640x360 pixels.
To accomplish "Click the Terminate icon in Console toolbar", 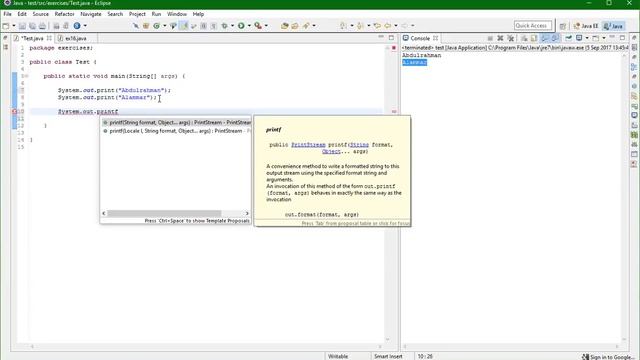I will pyautogui.click(x=490, y=38).
